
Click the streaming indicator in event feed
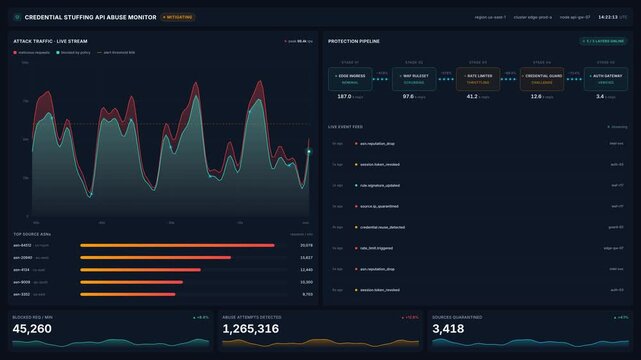pos(617,127)
